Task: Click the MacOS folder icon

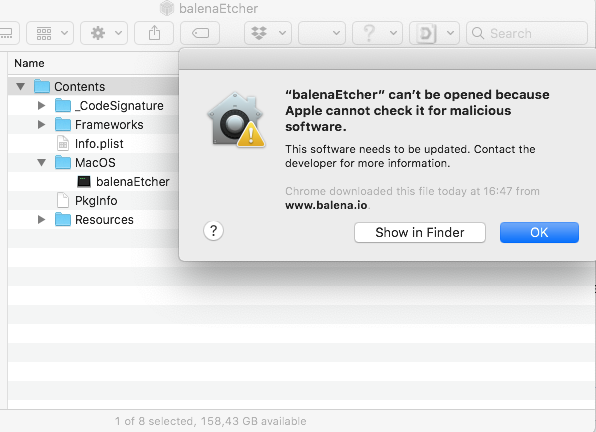Action: pos(63,162)
